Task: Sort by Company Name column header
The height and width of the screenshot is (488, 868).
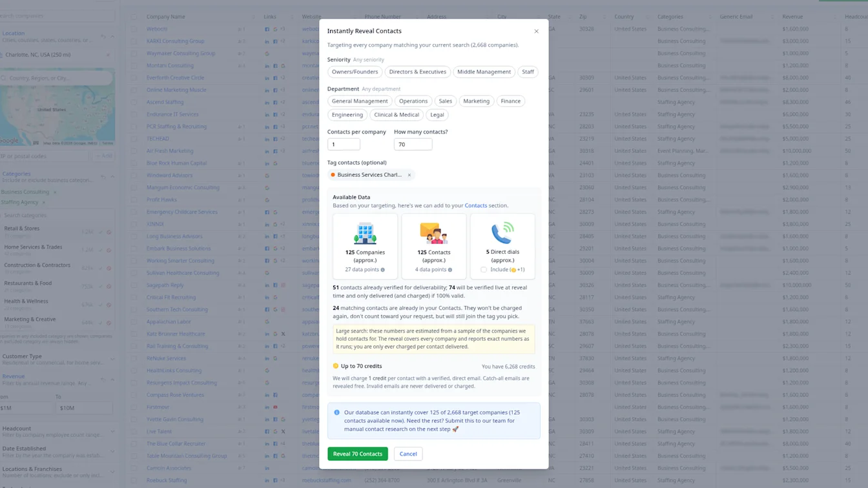Action: pyautogui.click(x=166, y=17)
